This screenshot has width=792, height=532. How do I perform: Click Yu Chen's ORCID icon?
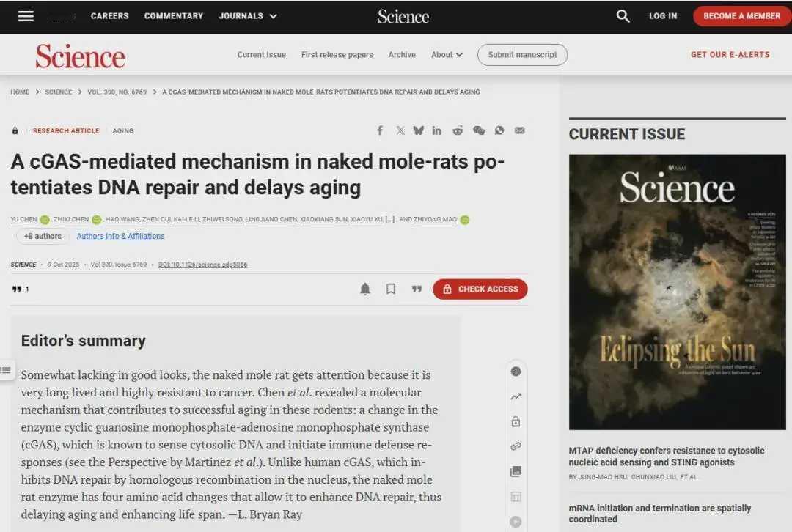point(45,220)
